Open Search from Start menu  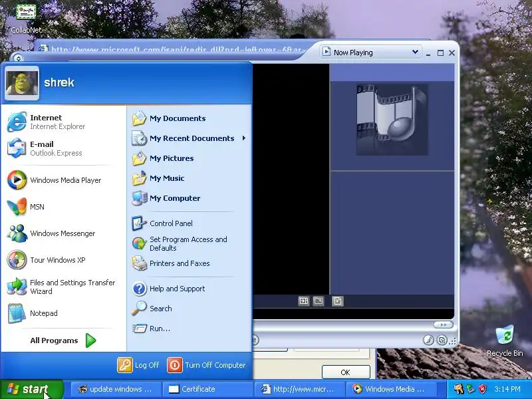(189, 309)
